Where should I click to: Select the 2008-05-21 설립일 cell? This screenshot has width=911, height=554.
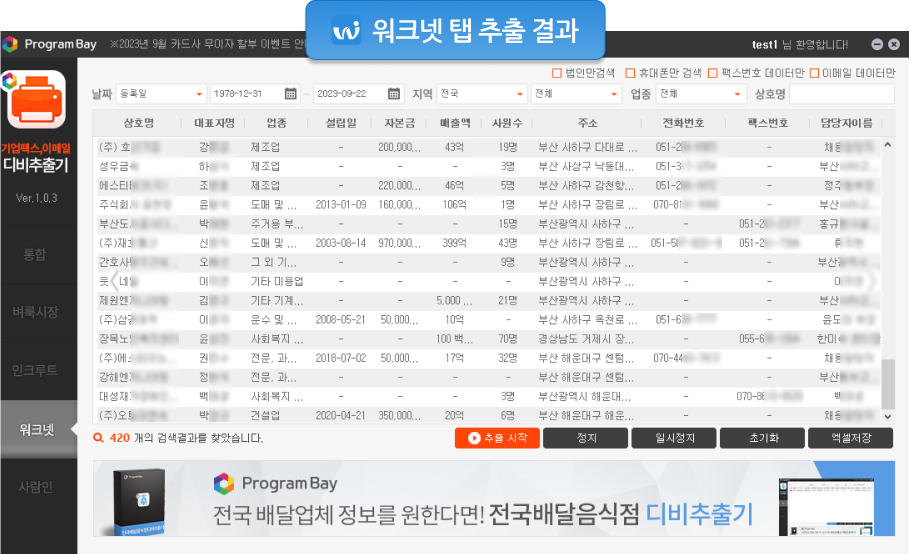tap(340, 319)
